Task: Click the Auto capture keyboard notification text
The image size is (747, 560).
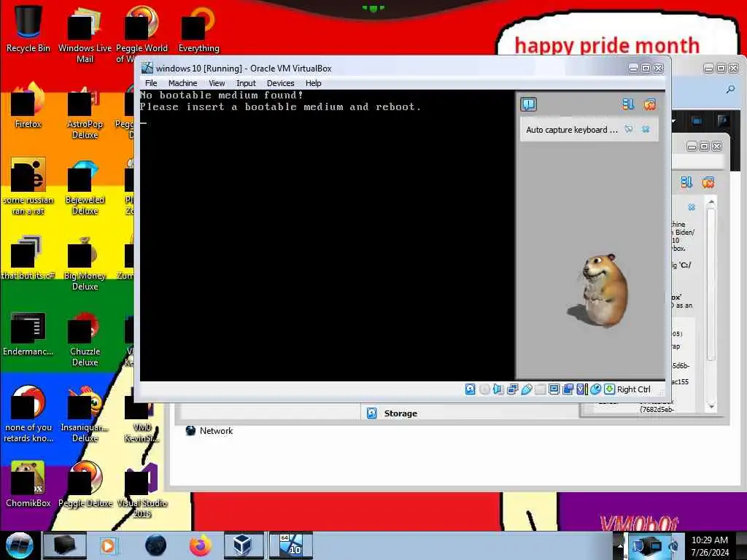Action: [x=572, y=130]
